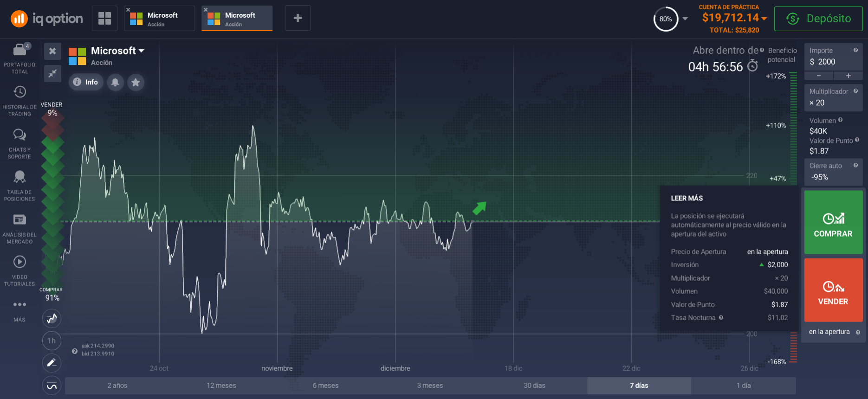
Task: Open Importe help question mark
Action: click(855, 50)
